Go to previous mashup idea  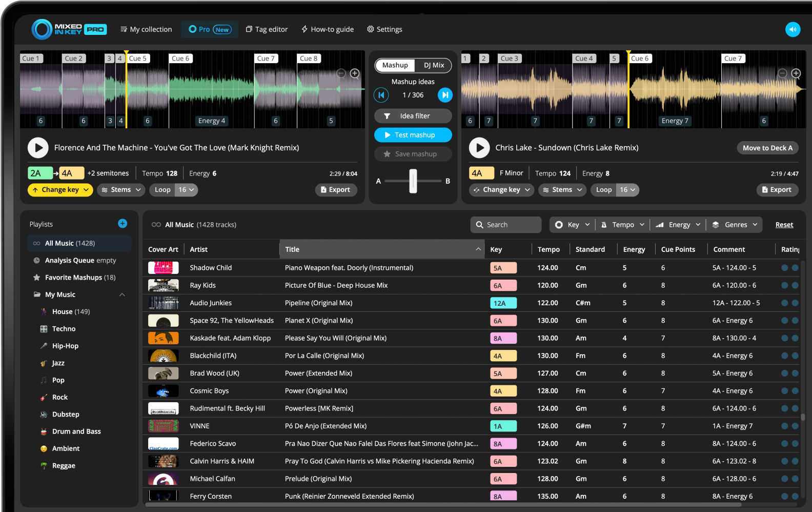(x=381, y=95)
